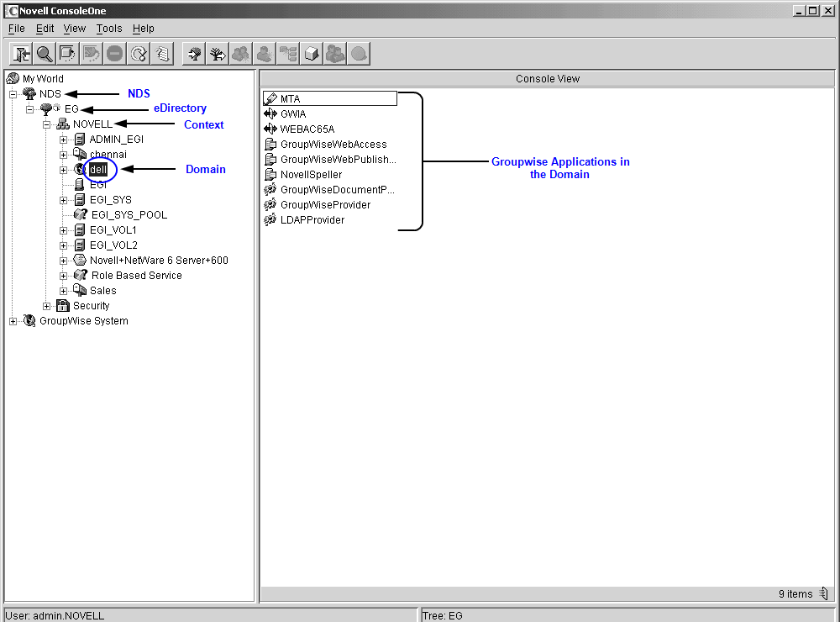Click the Exit ConsoleOne door icon

click(x=22, y=54)
